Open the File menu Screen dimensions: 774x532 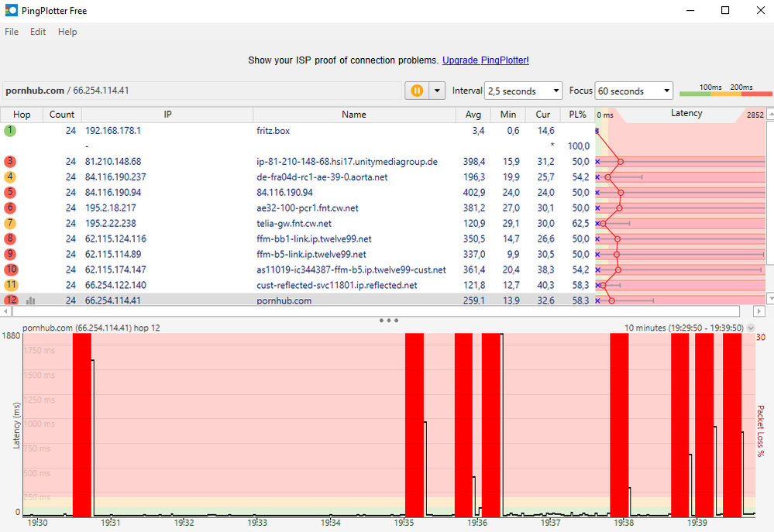point(12,32)
